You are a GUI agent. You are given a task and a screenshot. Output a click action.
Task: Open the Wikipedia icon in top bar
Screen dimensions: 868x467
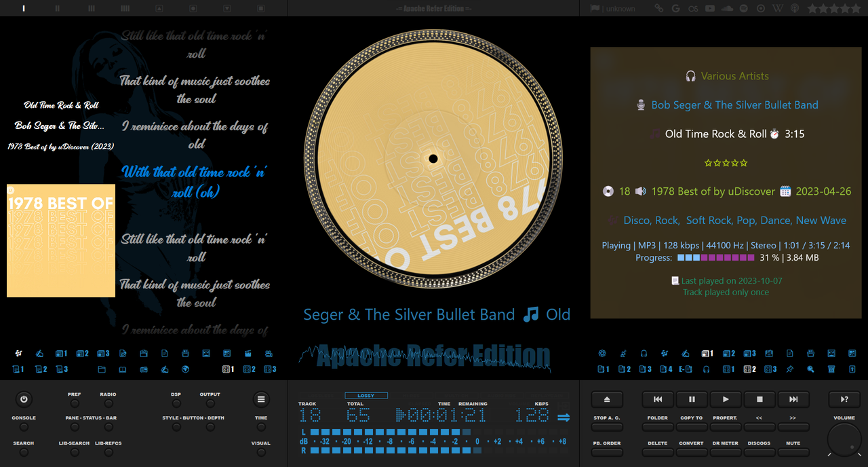point(778,8)
